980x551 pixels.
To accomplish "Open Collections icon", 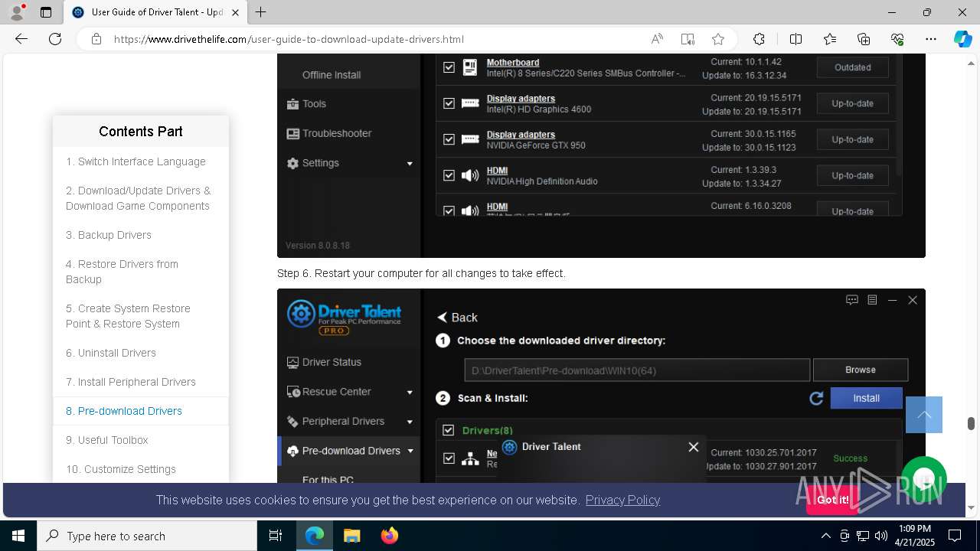I will click(x=864, y=39).
